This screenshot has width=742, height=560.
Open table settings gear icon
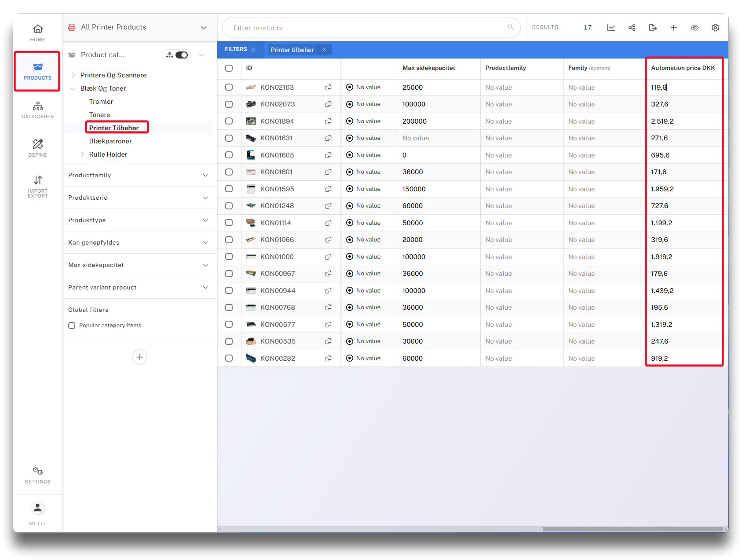point(715,28)
